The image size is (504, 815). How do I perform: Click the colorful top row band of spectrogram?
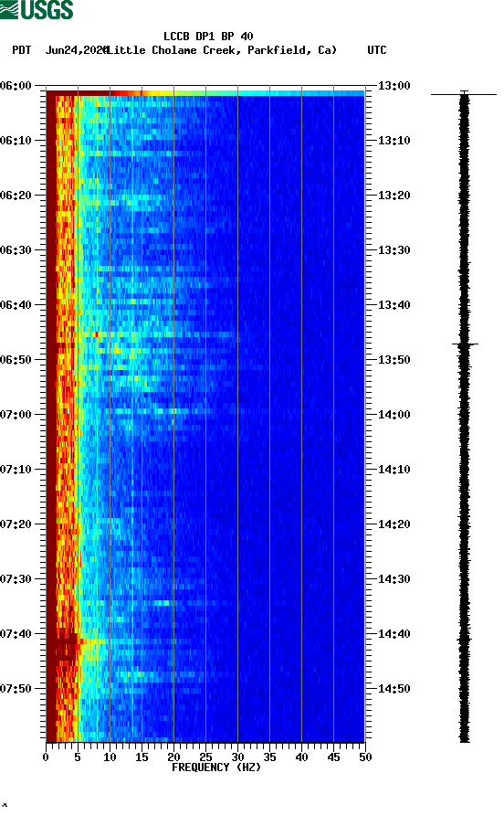(205, 93)
